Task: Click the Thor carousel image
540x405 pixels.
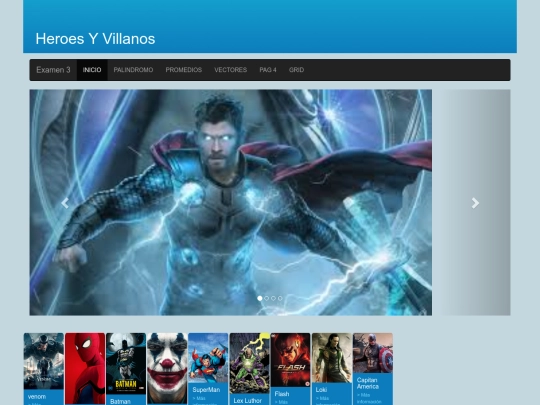Action: click(x=231, y=202)
